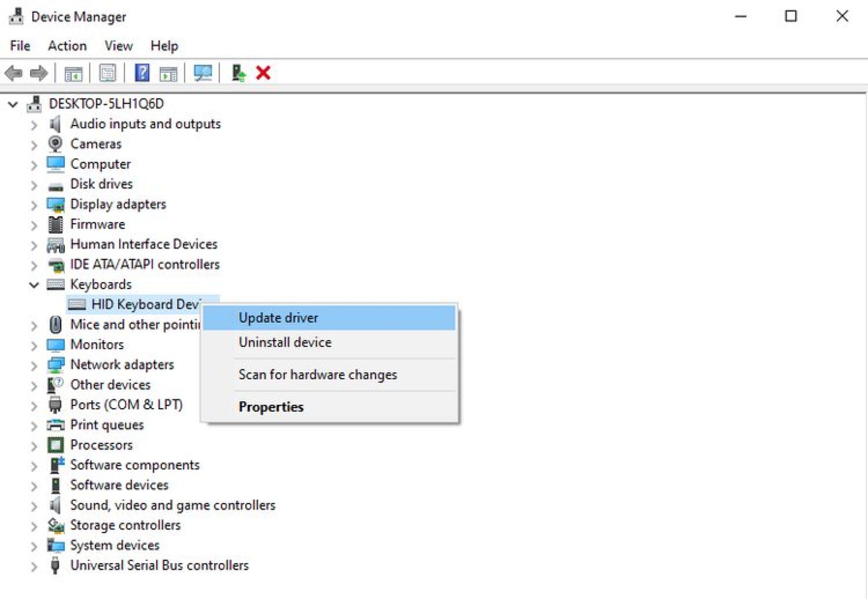Viewport: 868px width, 599px height.
Task: Click the Forward arrow toolbar icon
Action: 38,73
